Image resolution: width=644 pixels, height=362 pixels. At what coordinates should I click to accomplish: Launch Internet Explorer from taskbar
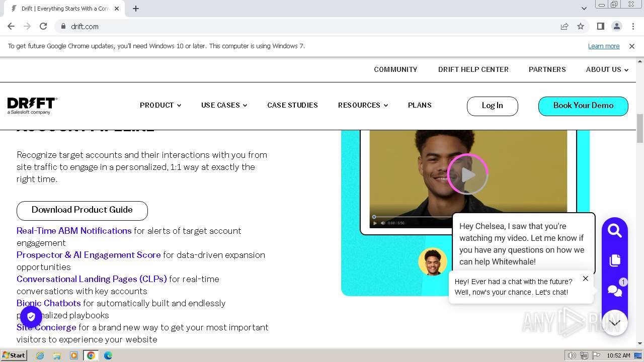pos(40,355)
